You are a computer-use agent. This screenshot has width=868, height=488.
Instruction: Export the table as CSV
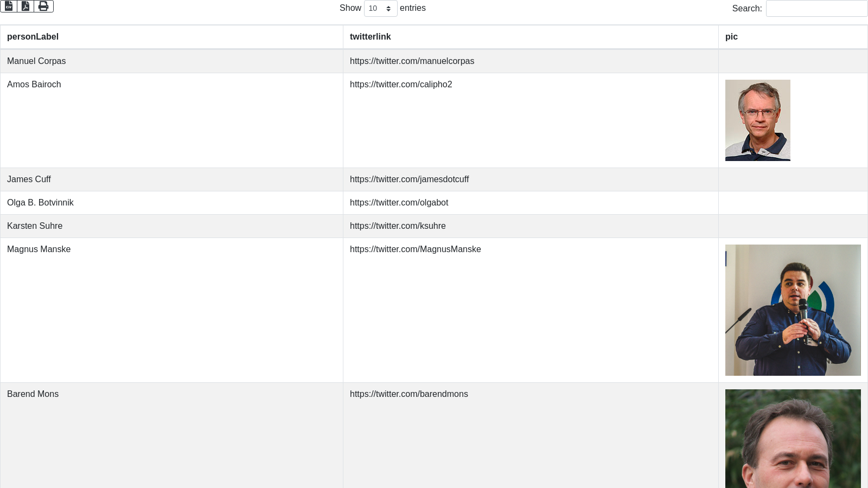(9, 6)
